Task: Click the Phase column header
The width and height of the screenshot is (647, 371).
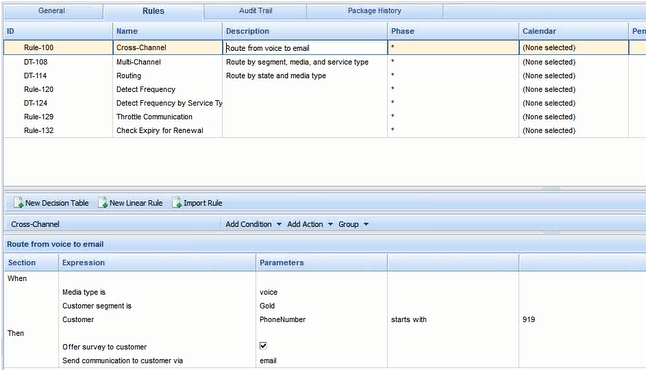Action: tap(453, 31)
